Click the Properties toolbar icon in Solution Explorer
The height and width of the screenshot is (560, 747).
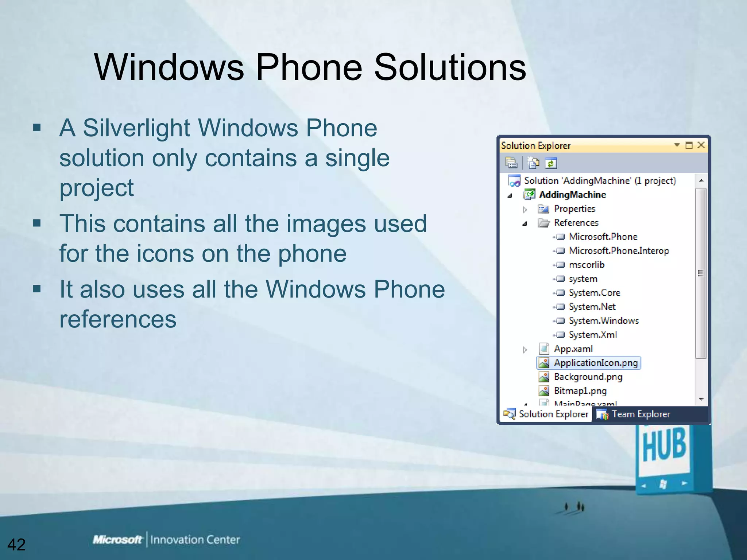511,163
